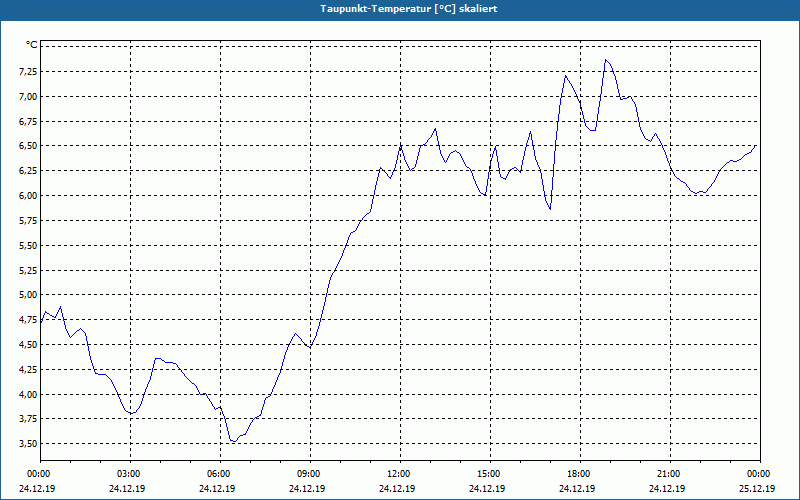The width and height of the screenshot is (800, 500).
Task: Click the y-axis value 6,00
Action: coord(28,195)
